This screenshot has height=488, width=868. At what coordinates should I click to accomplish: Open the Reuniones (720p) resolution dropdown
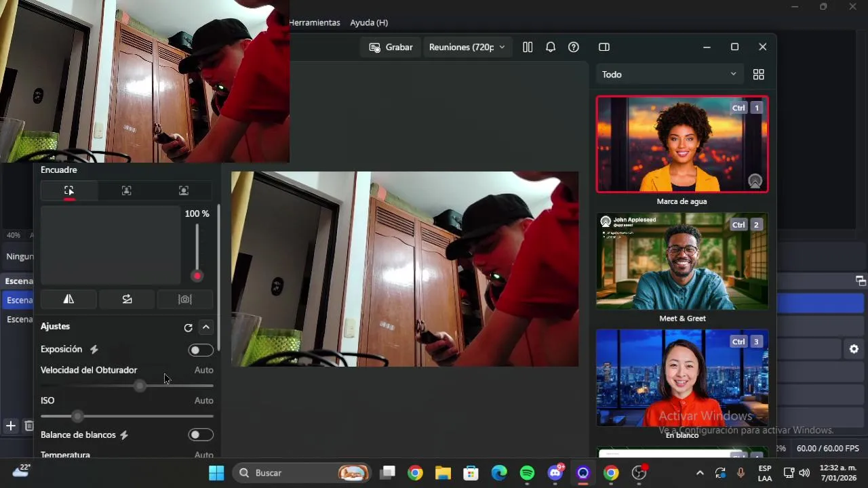coord(467,47)
